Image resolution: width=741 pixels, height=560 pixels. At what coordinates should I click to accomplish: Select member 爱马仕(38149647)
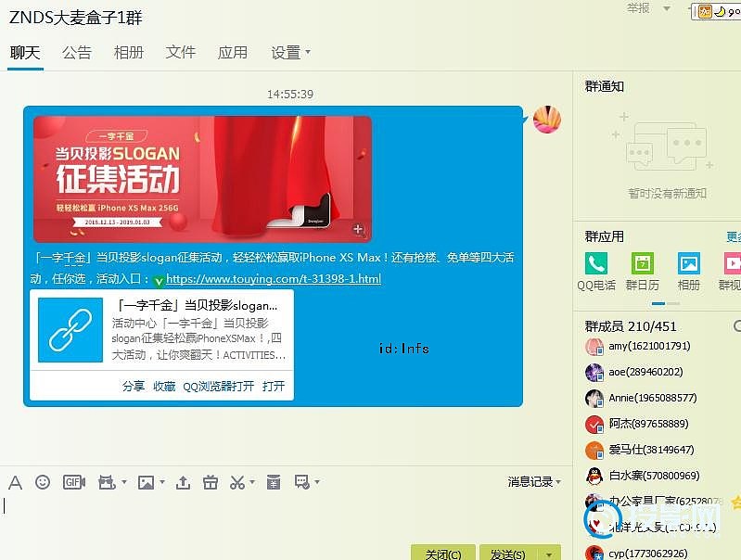pyautogui.click(x=651, y=450)
